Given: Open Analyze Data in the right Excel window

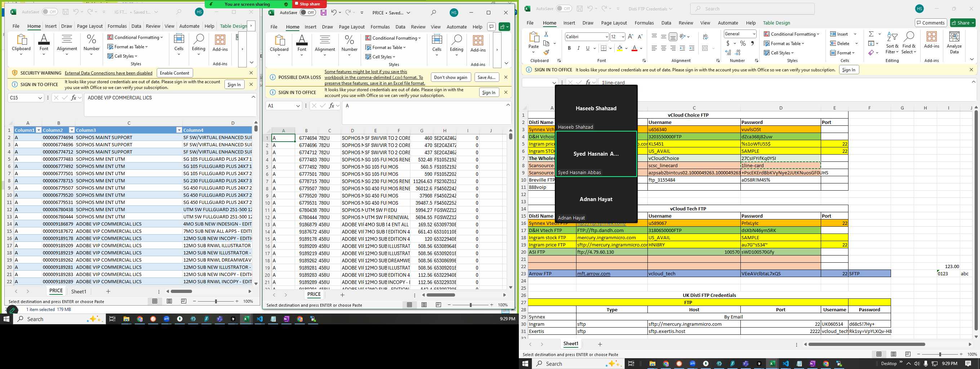Looking at the screenshot, I should pos(954,42).
